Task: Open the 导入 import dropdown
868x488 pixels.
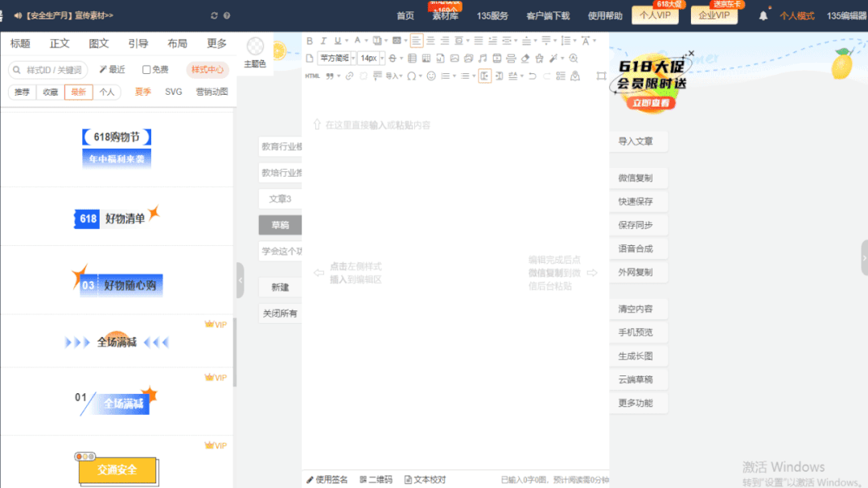Action: [x=393, y=76]
